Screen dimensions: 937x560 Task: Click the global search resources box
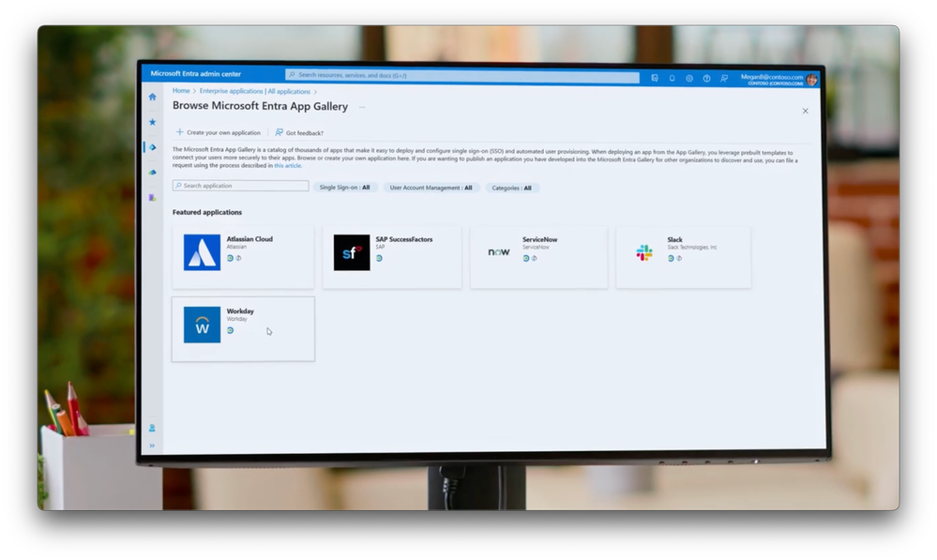461,76
